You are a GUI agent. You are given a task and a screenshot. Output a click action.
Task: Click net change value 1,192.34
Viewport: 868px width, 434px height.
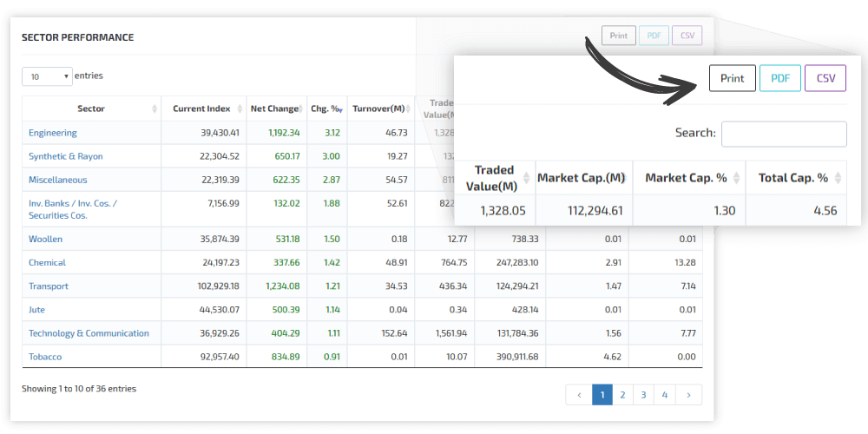284,133
